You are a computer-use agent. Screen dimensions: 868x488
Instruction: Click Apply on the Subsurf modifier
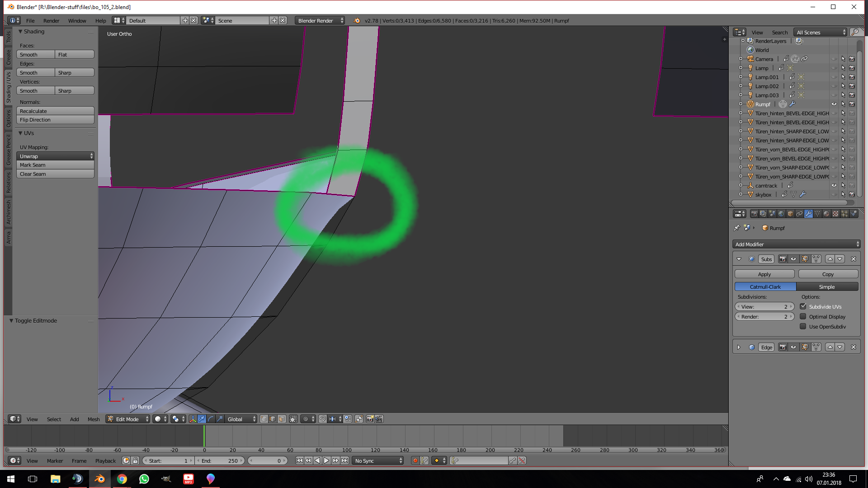[x=764, y=274]
